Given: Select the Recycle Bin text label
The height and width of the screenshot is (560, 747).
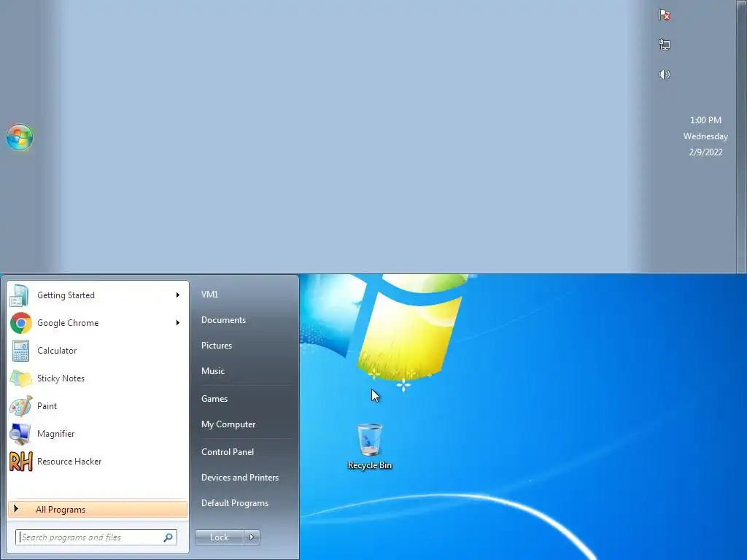Looking at the screenshot, I should 370,465.
